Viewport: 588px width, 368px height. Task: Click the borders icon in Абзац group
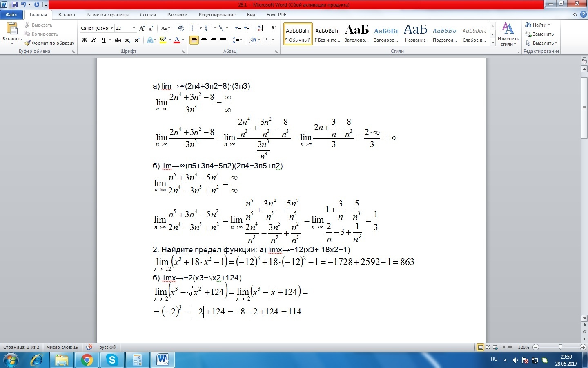266,40
